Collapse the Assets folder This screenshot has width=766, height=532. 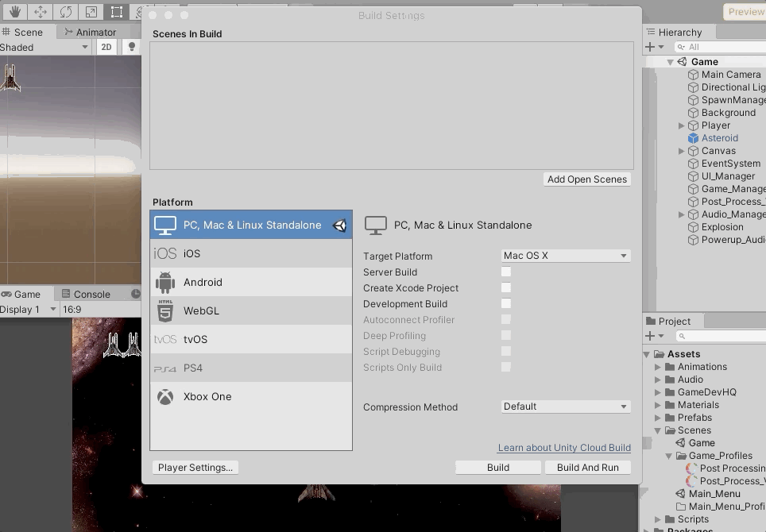coord(646,354)
